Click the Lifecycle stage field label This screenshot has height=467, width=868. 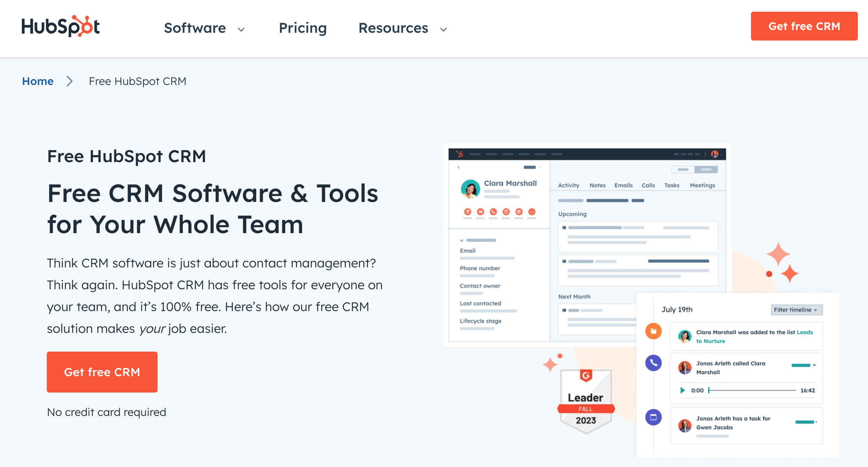point(480,321)
